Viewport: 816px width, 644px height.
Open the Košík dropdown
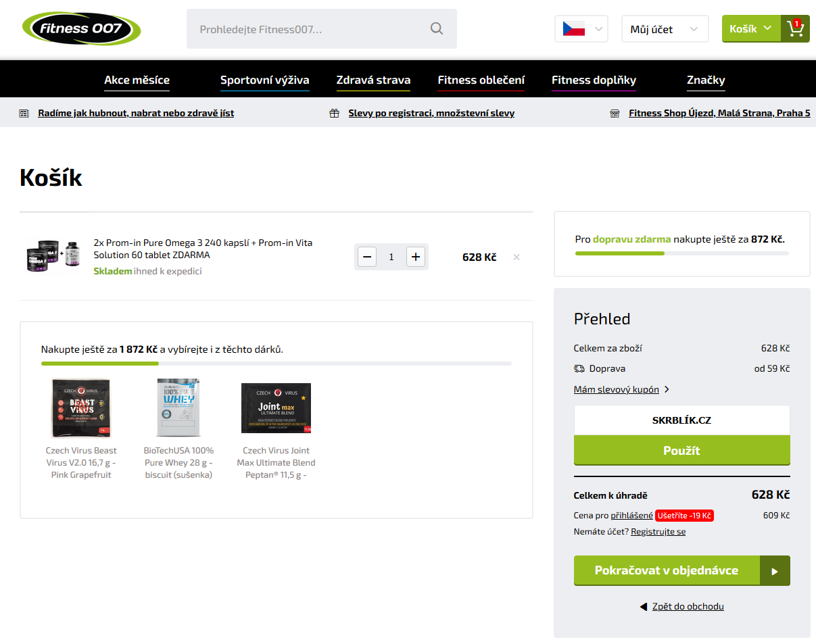[x=751, y=28]
